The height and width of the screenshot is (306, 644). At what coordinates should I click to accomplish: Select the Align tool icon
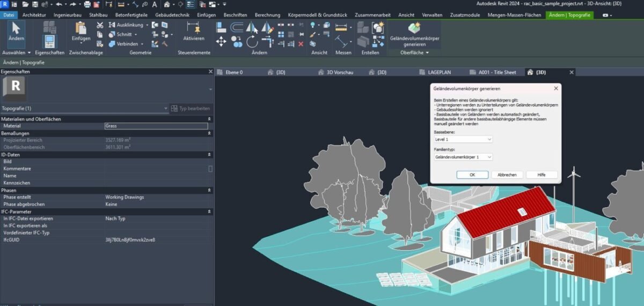pyautogui.click(x=222, y=26)
